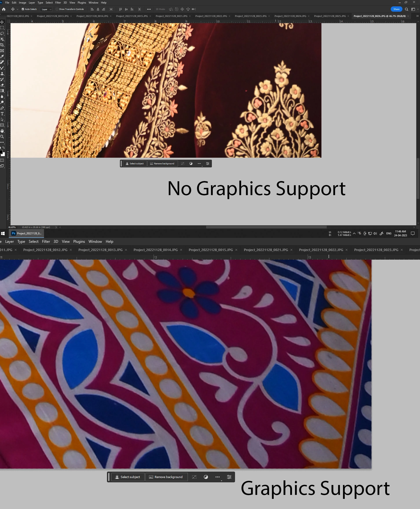The image size is (420, 509).
Task: Open the Image menu
Action: pyautogui.click(x=22, y=3)
